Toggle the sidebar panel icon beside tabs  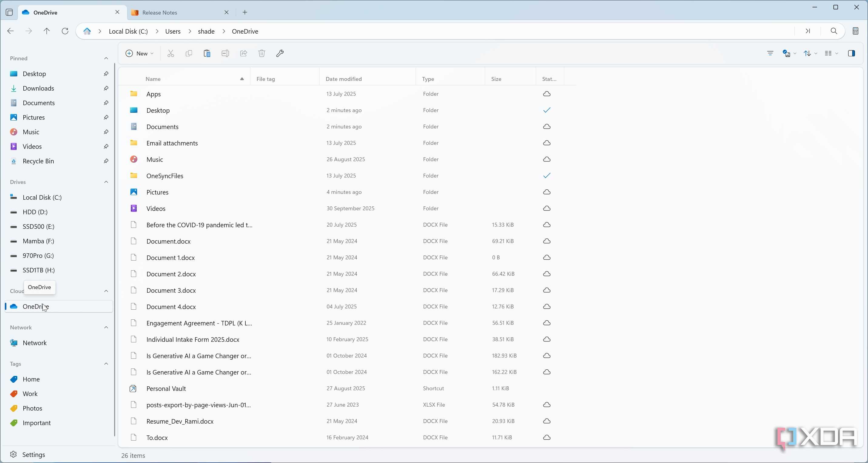(9, 12)
